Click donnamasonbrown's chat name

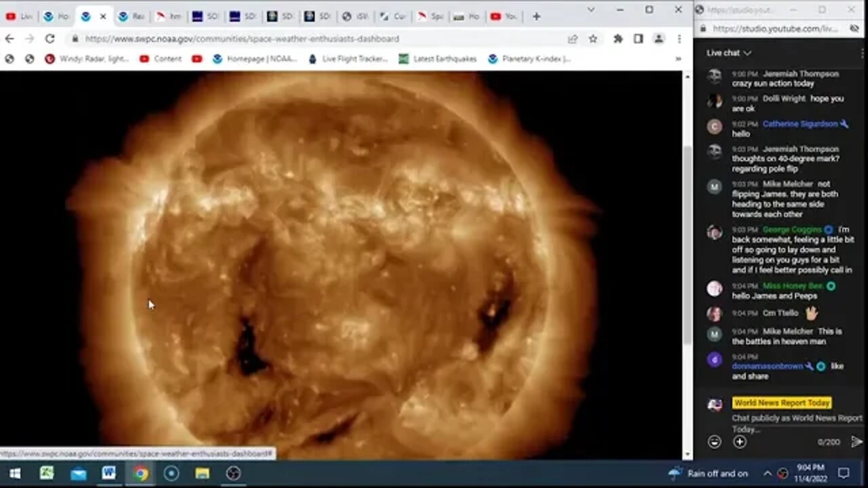point(768,366)
